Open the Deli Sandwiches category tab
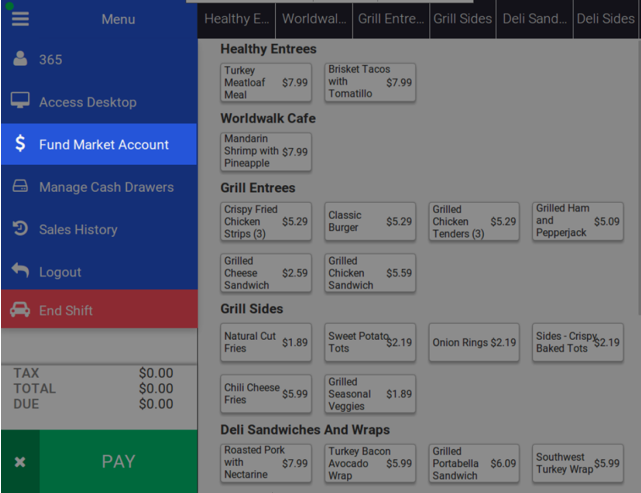The image size is (641, 493). 537,19
